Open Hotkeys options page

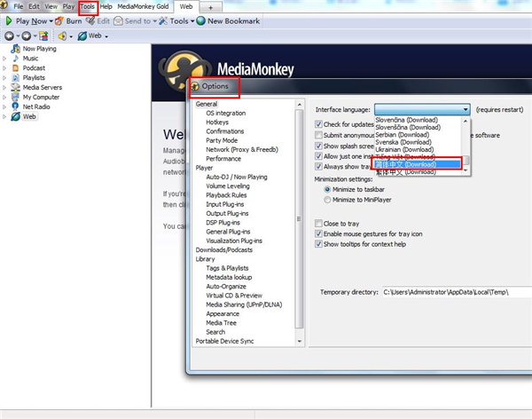217,122
